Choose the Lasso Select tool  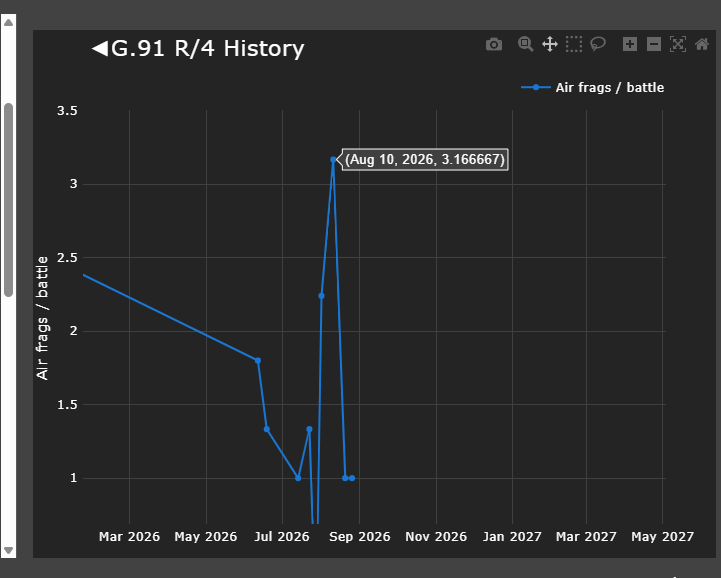tap(598, 45)
